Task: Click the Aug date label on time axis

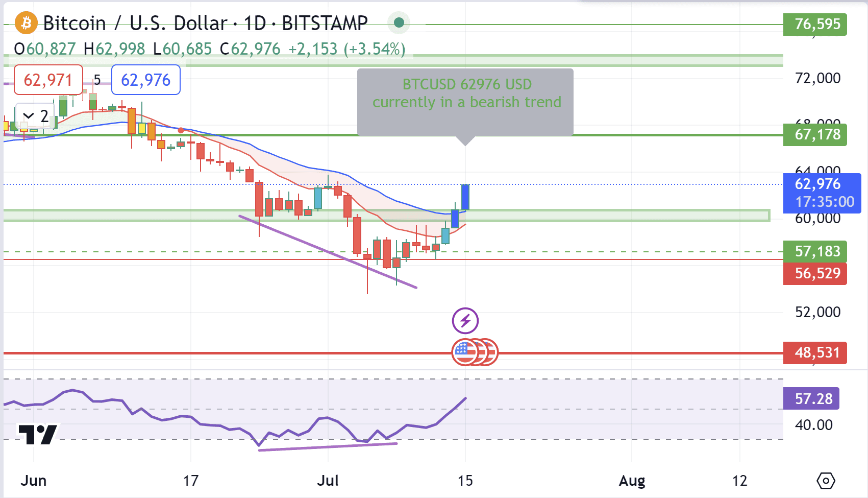Action: pyautogui.click(x=632, y=481)
